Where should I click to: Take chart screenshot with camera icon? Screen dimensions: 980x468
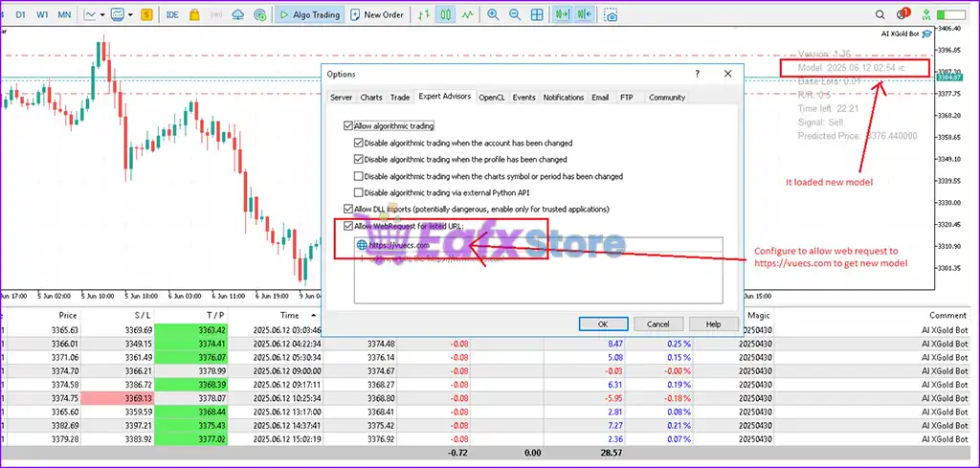pos(612,15)
